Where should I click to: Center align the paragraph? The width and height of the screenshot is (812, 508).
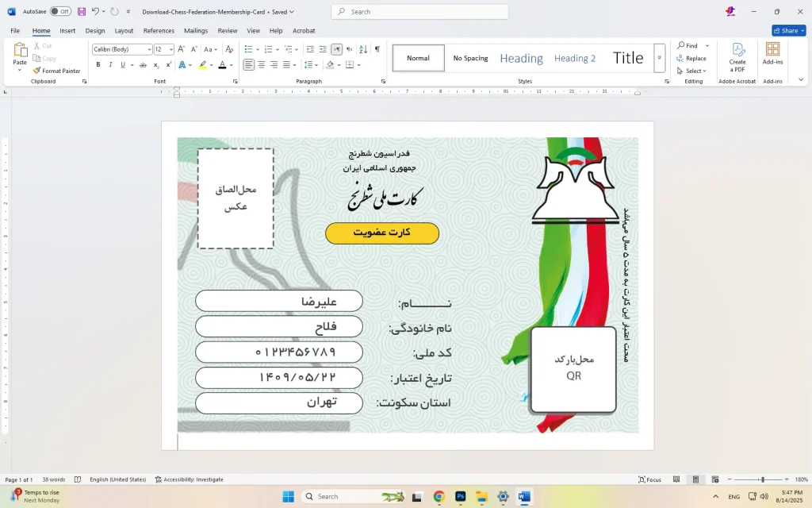(262, 65)
